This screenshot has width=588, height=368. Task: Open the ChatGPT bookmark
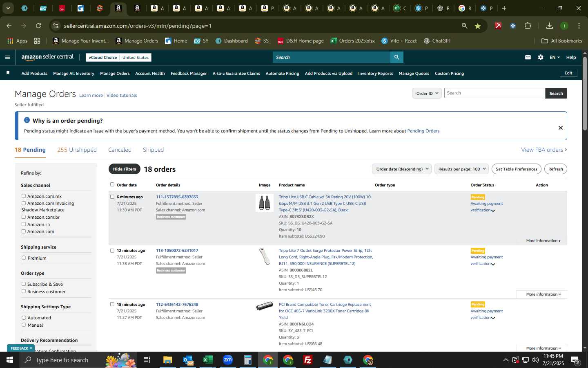[x=437, y=41]
